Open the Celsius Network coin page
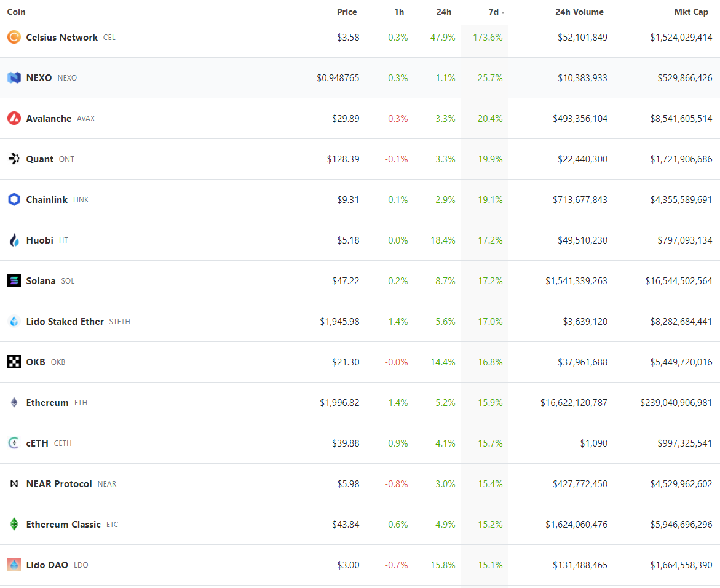 point(62,37)
